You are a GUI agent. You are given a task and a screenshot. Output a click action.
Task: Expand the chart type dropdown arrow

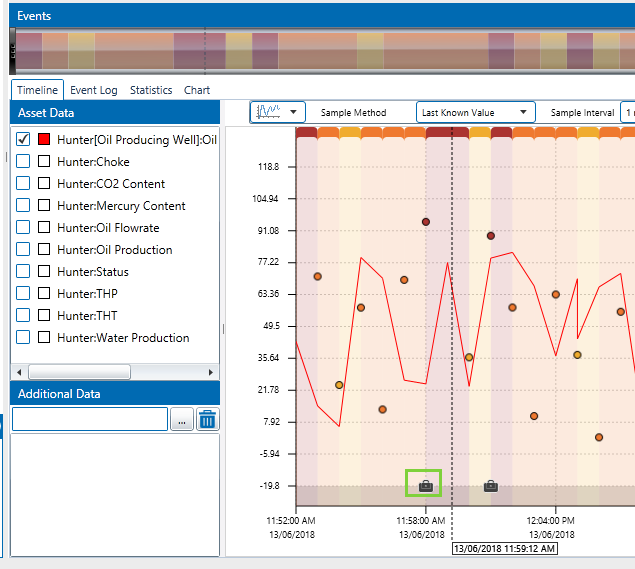tap(293, 112)
